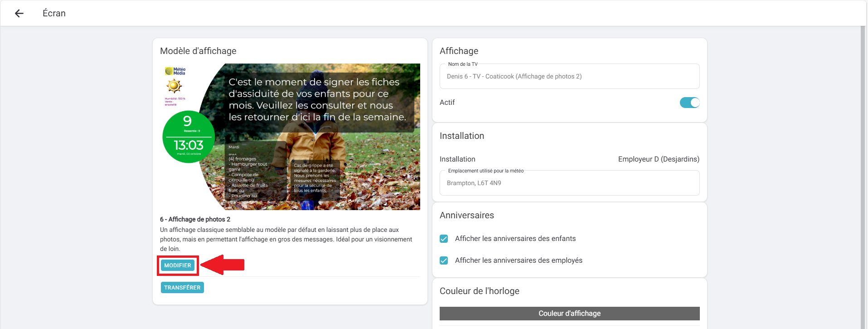
Task: Click the Employeur D (Desjardins) installation value
Action: click(x=658, y=159)
